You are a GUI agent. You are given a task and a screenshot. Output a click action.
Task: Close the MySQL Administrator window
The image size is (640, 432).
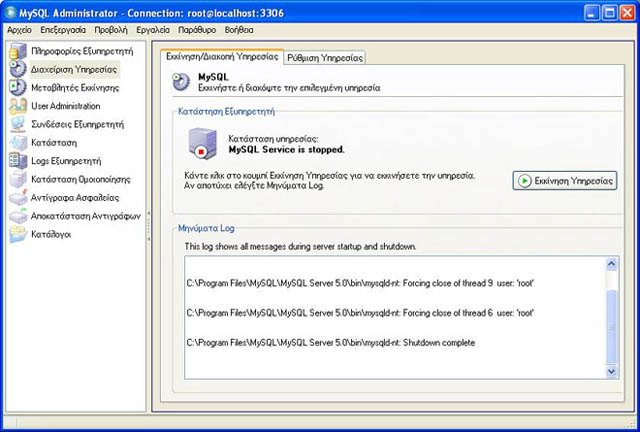pos(628,13)
